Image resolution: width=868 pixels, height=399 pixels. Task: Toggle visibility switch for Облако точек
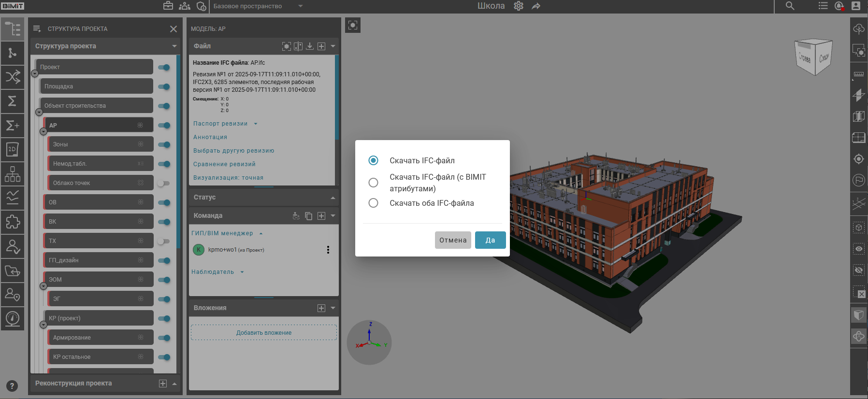tap(164, 183)
